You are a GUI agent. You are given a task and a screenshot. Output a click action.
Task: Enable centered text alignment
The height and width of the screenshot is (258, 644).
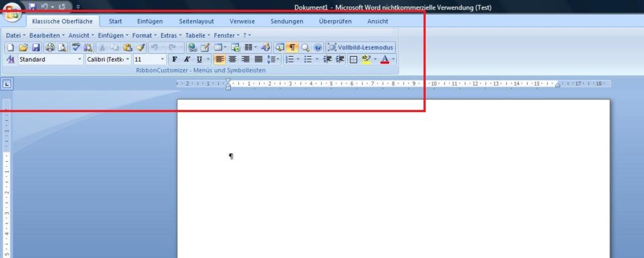coord(233,60)
